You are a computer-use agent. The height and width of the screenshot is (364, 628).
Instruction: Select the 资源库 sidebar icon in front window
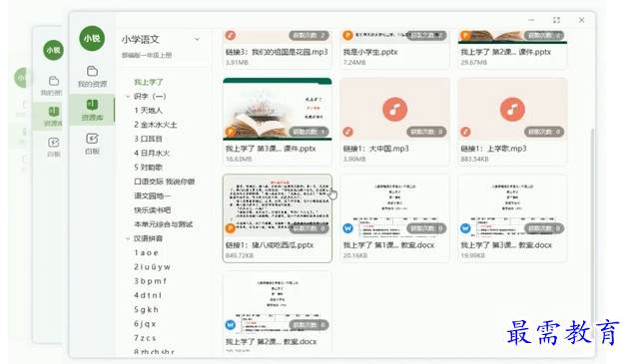point(92,110)
